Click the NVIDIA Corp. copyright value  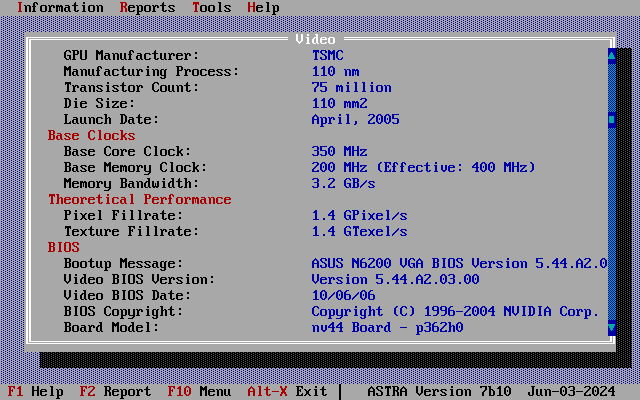[455, 311]
